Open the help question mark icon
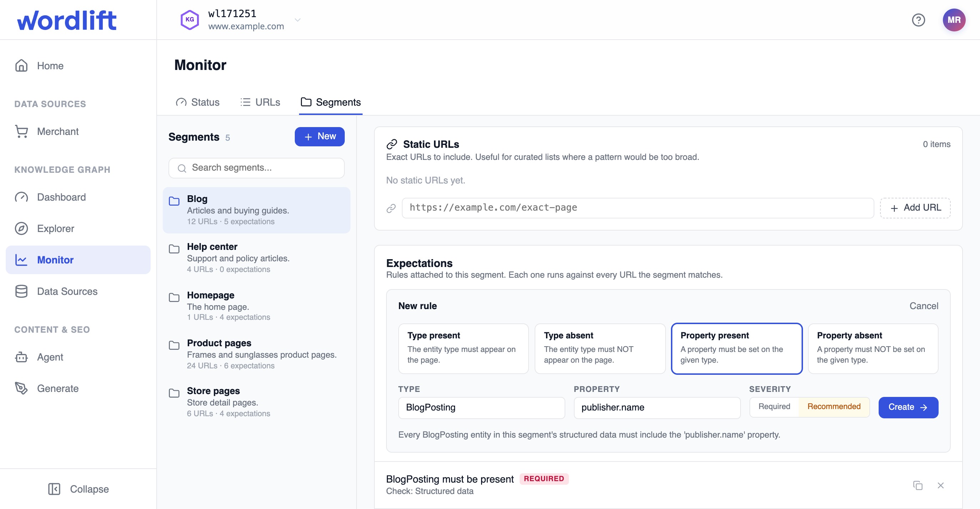The image size is (980, 509). coord(918,20)
